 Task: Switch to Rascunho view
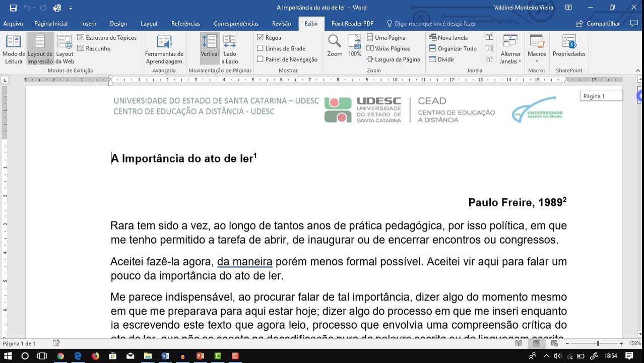[x=94, y=48]
